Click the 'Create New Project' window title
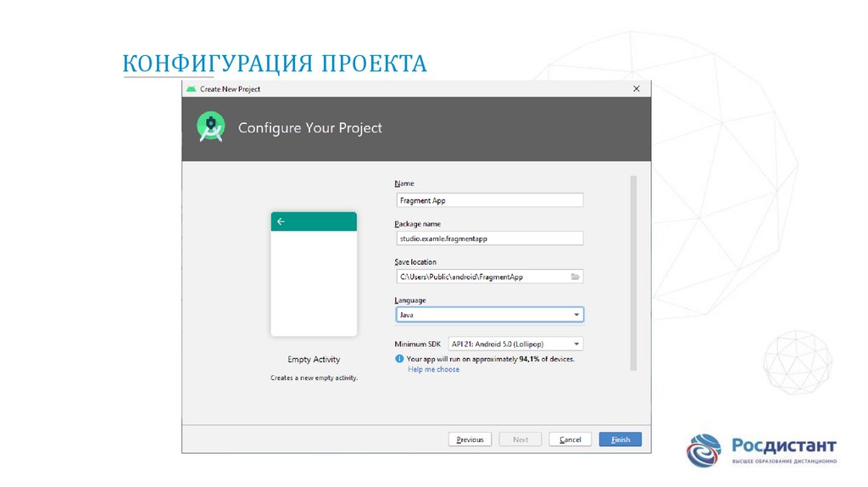 click(x=230, y=88)
